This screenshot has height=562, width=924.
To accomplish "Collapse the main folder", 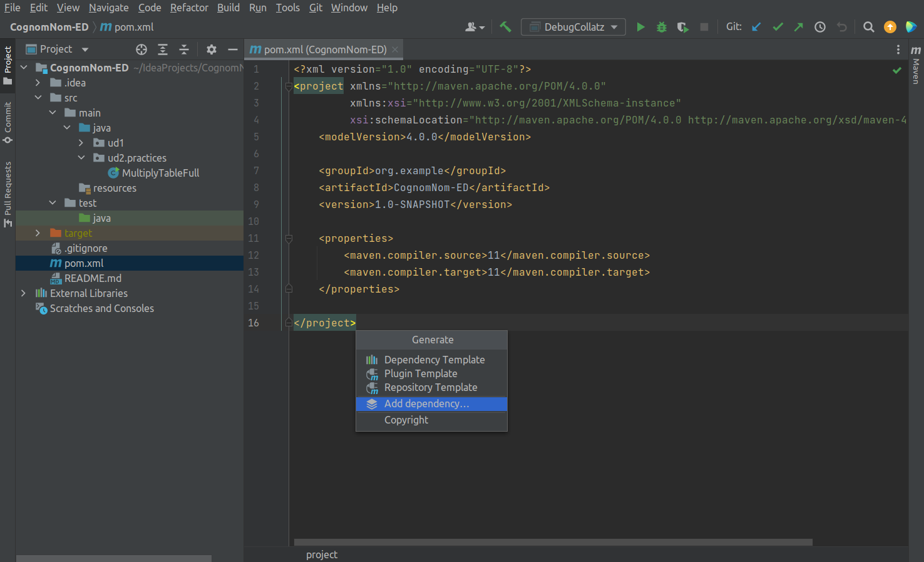I will pos(53,112).
